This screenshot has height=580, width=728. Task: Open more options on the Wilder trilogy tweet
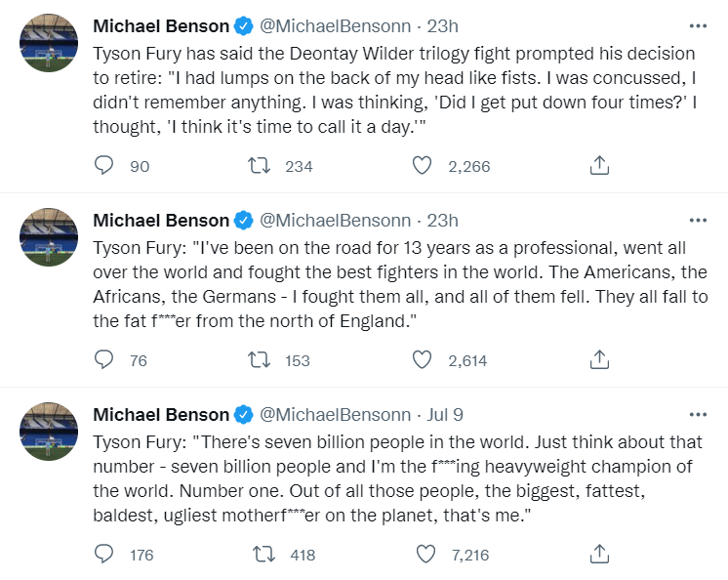pos(698,25)
